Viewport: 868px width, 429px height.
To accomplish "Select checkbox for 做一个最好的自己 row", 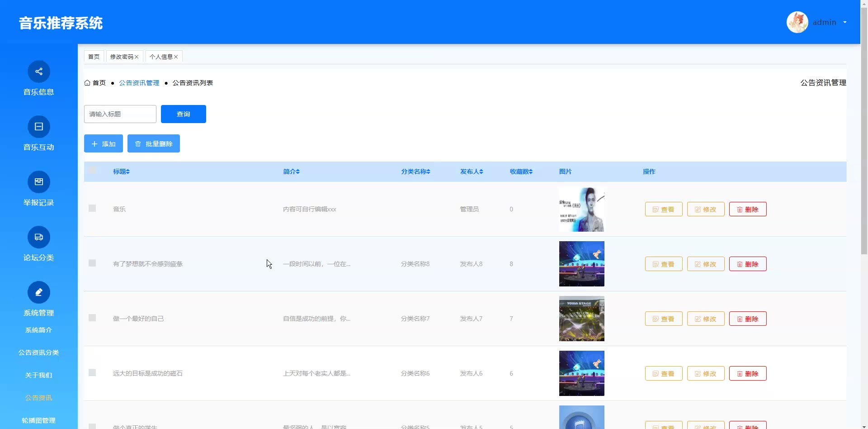I will (92, 318).
